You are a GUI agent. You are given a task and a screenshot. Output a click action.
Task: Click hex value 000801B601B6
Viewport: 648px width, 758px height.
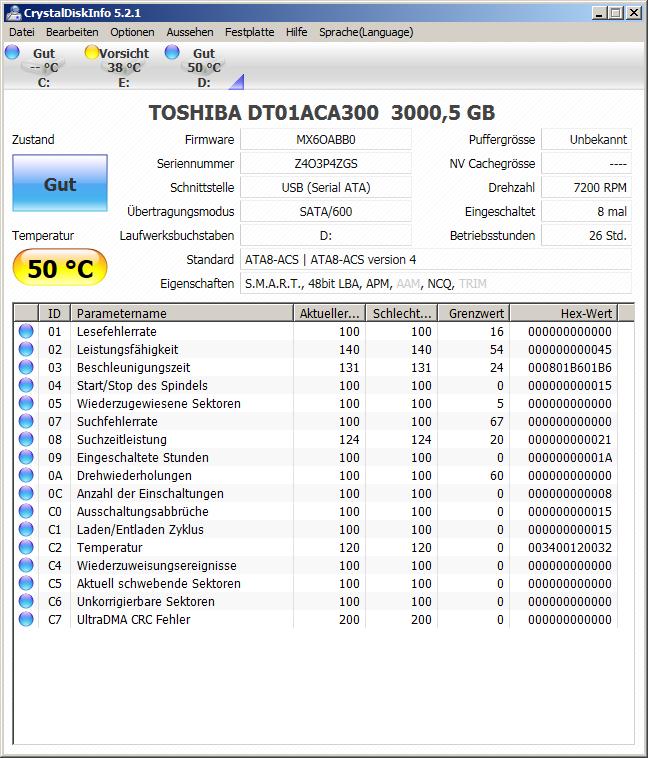570,367
